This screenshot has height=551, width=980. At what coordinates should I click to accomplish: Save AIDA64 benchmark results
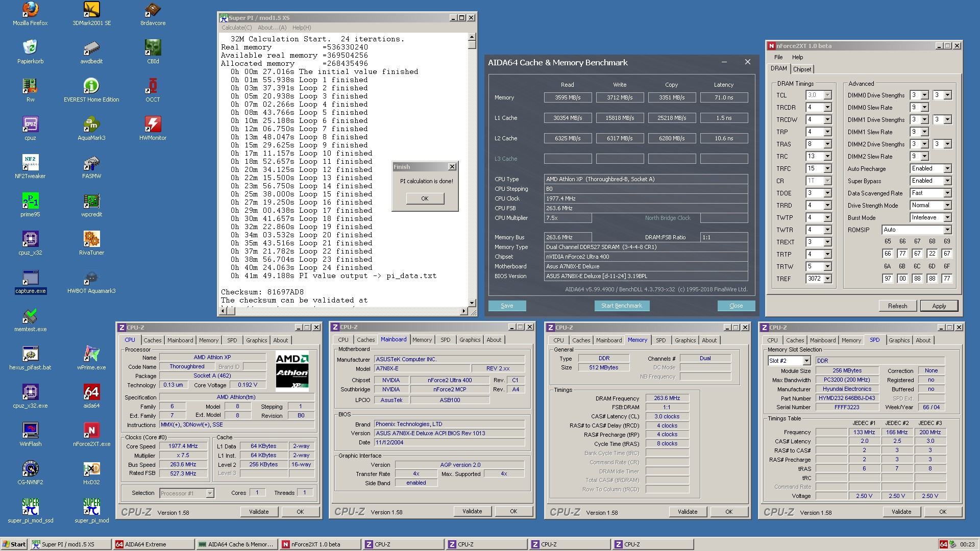pyautogui.click(x=507, y=306)
